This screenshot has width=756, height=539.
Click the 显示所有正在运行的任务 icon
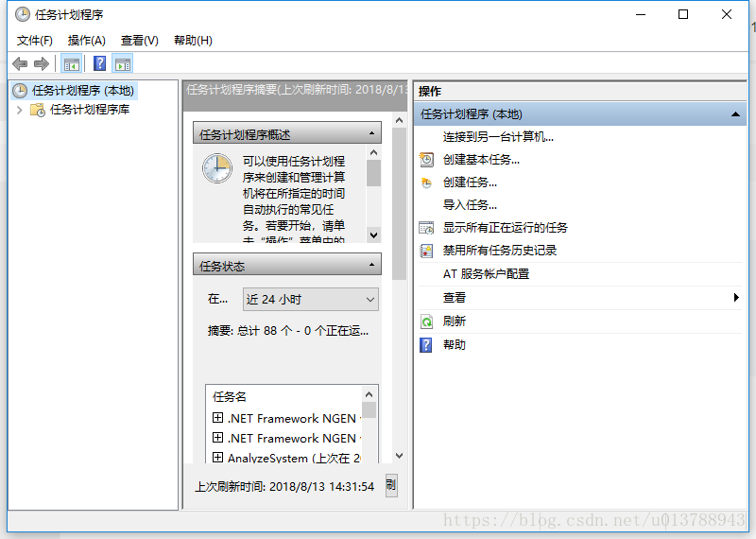[x=426, y=228]
